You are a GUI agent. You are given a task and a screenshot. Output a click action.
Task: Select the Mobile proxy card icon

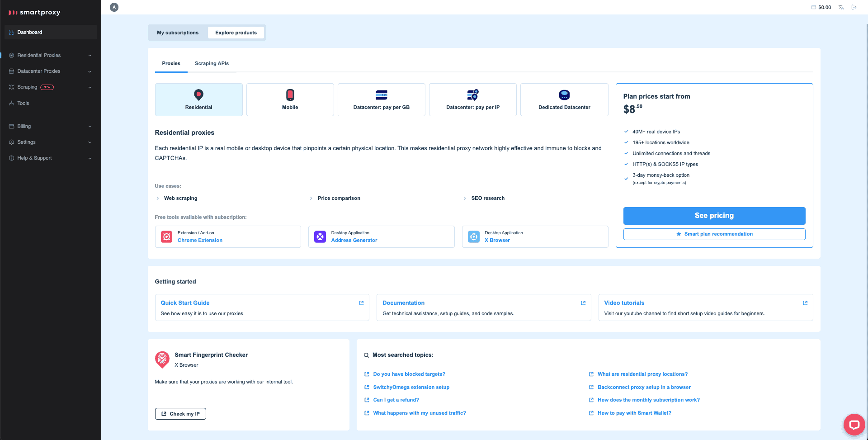tap(290, 95)
